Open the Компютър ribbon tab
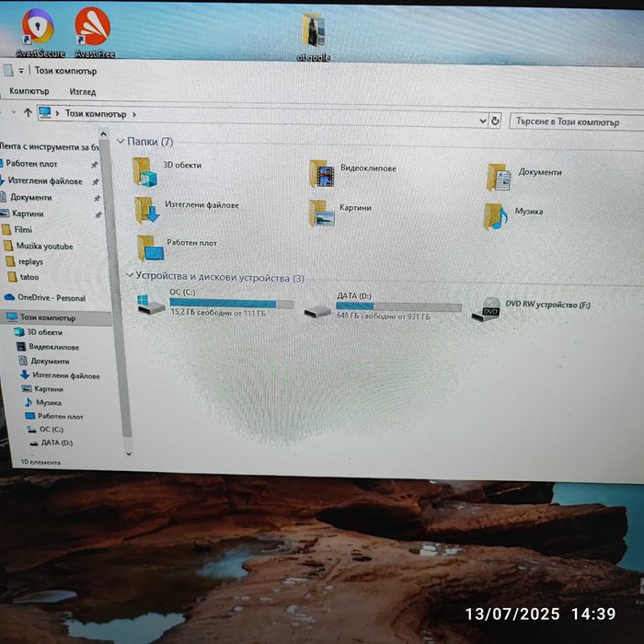Image resolution: width=644 pixels, height=644 pixels. coord(29,91)
